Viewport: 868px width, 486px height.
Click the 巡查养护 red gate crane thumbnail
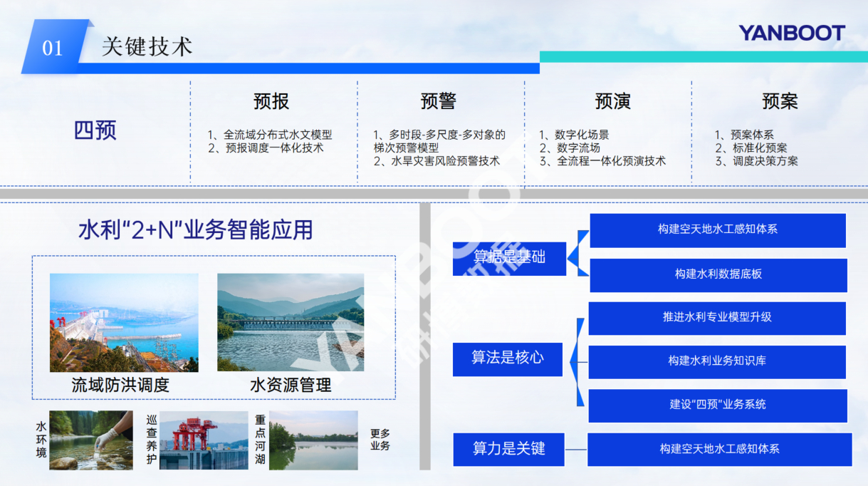click(204, 440)
